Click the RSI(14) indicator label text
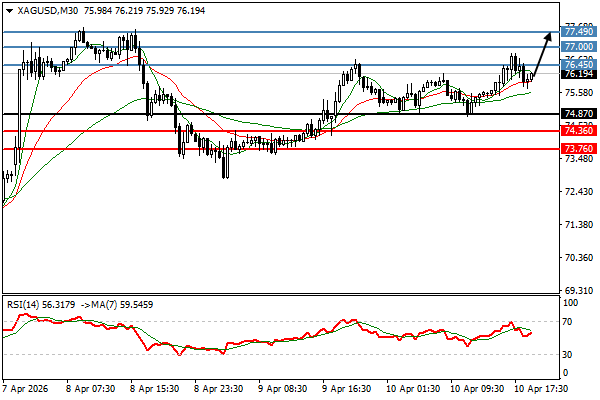This screenshot has height=400, width=600. (x=27, y=303)
